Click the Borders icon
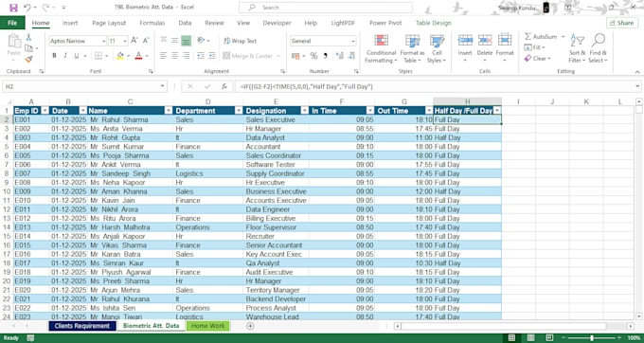Viewport: 644px width, 343px height. 98,56
